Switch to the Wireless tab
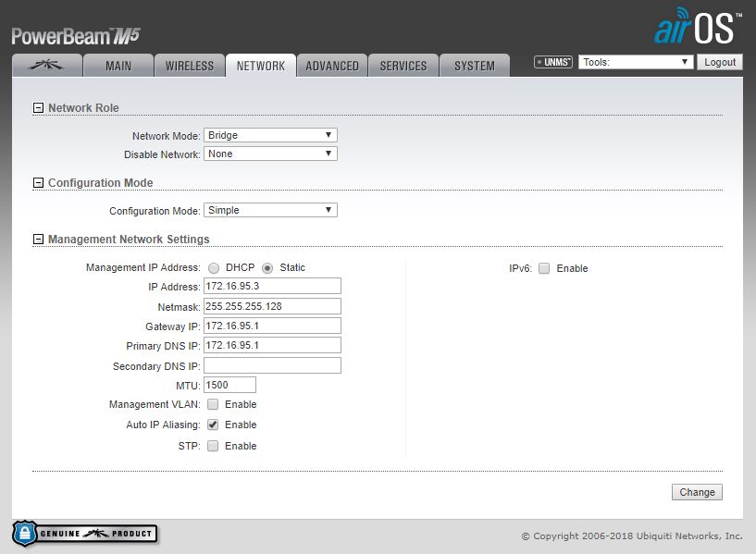756x554 pixels. pos(189,66)
